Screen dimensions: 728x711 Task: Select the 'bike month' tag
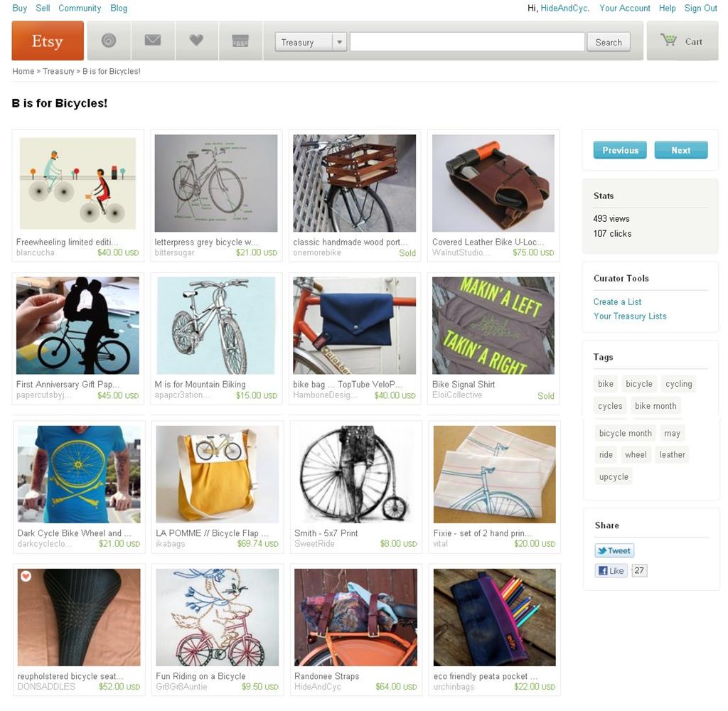tap(655, 406)
